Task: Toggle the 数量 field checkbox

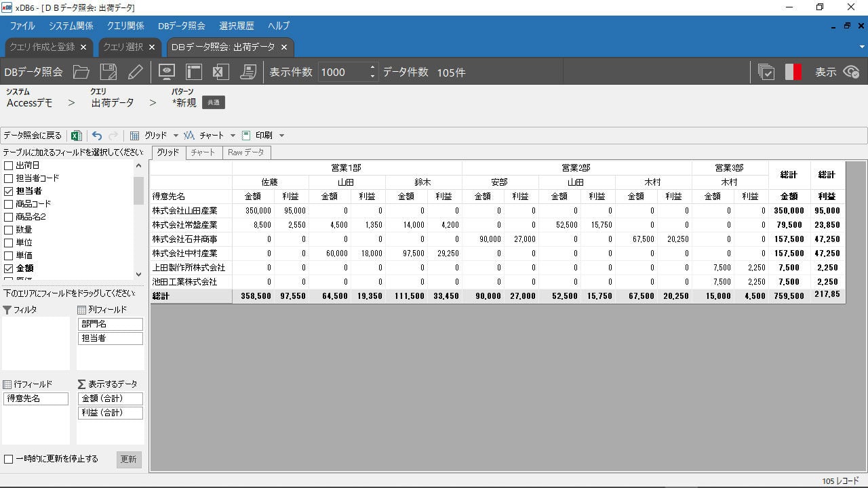Action: 9,230
